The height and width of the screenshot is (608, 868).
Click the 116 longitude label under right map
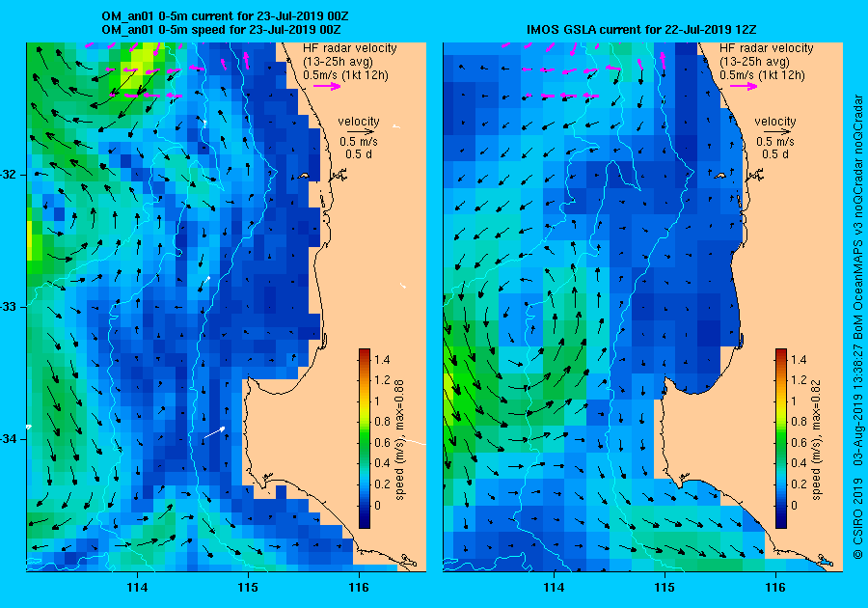coord(775,588)
